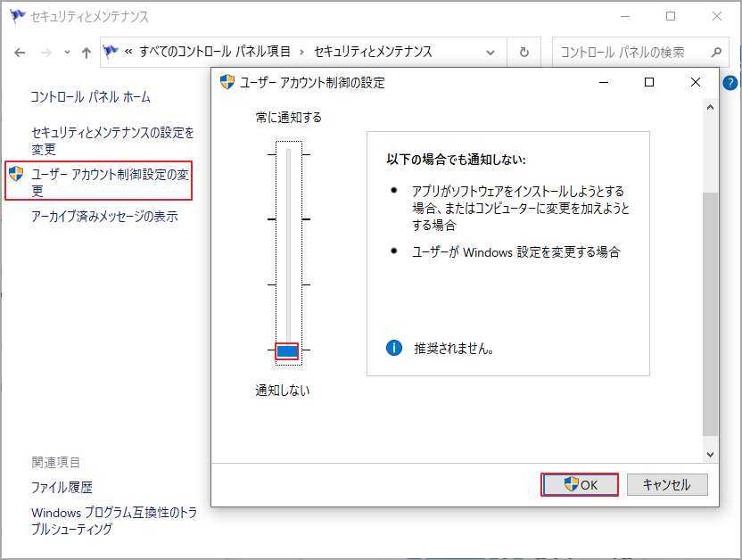Maximize the セキュリティとメンテナンス window

pos(671,17)
